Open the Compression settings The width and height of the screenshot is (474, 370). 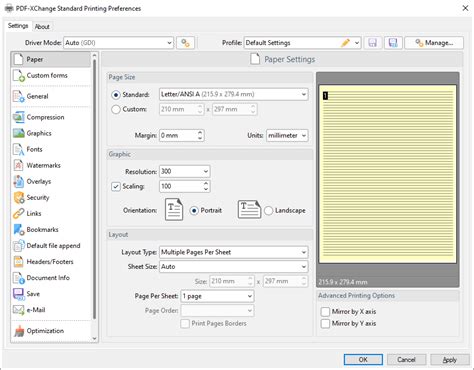tap(51, 117)
